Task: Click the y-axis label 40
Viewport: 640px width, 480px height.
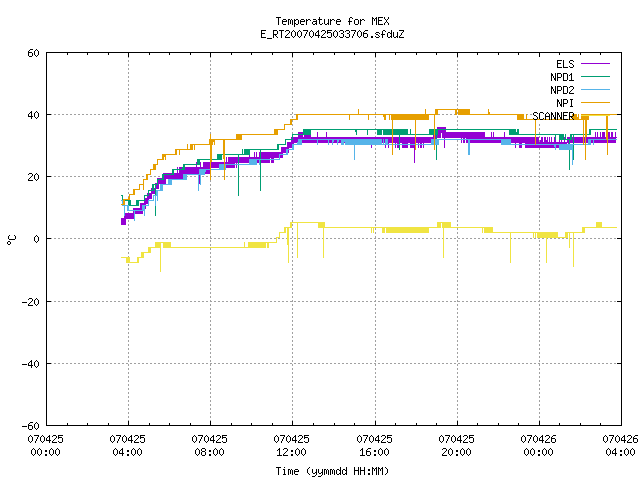Action: [33, 115]
